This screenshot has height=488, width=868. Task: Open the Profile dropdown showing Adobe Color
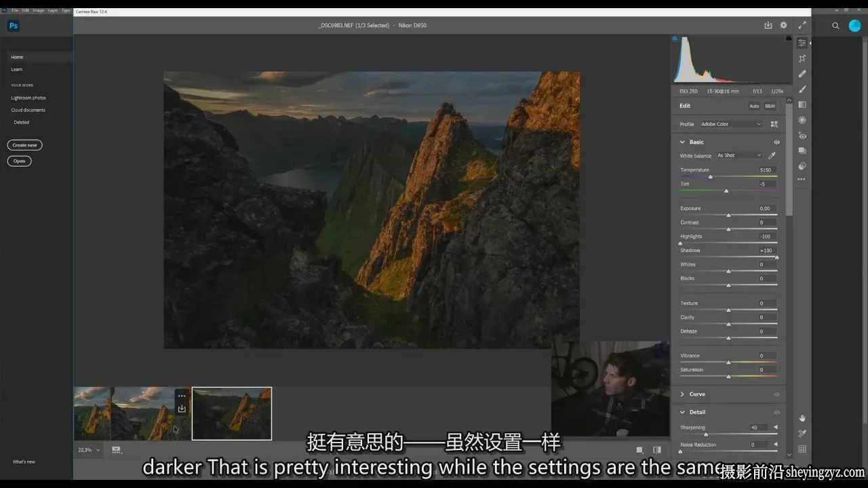tap(730, 124)
